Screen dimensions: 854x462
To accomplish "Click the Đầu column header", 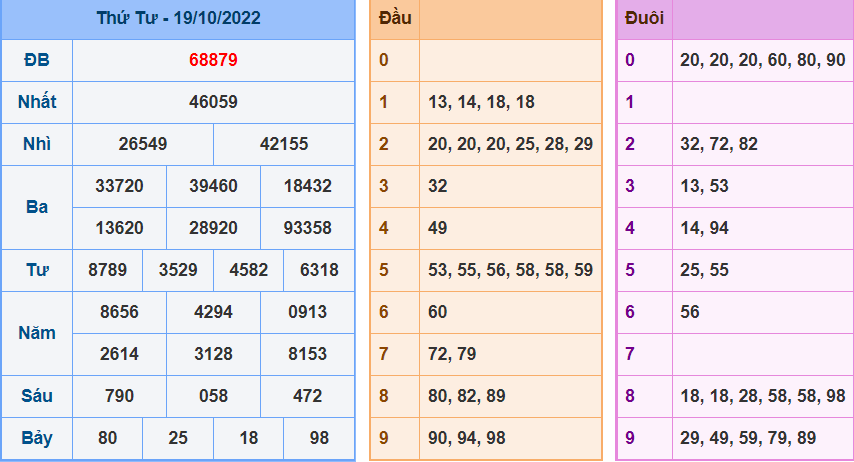I will tap(395, 18).
